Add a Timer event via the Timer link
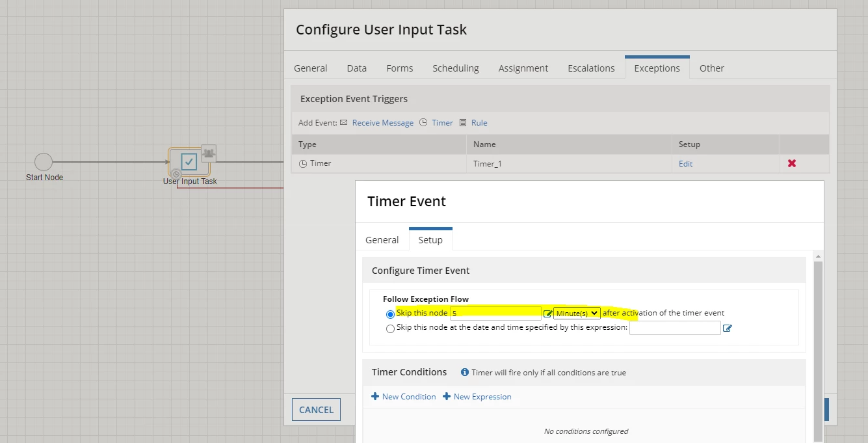Screen dimensions: 868x443 tap(443, 122)
